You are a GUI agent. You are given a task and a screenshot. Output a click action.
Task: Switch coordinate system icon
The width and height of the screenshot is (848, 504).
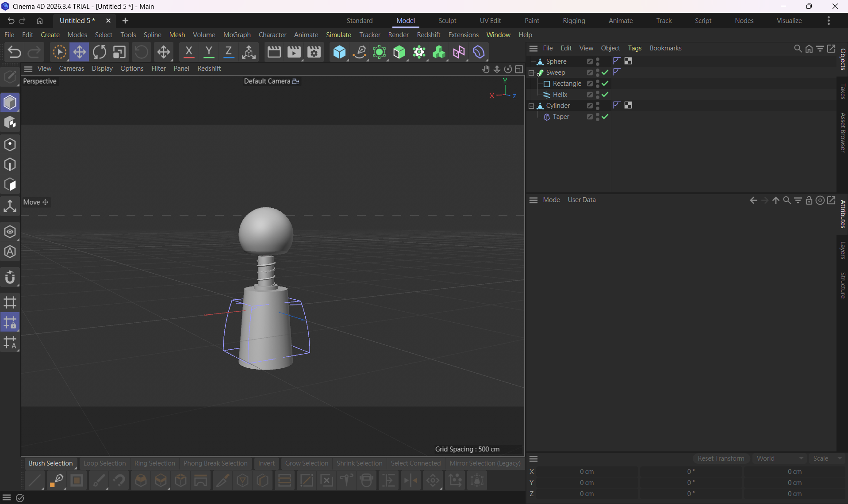249,52
